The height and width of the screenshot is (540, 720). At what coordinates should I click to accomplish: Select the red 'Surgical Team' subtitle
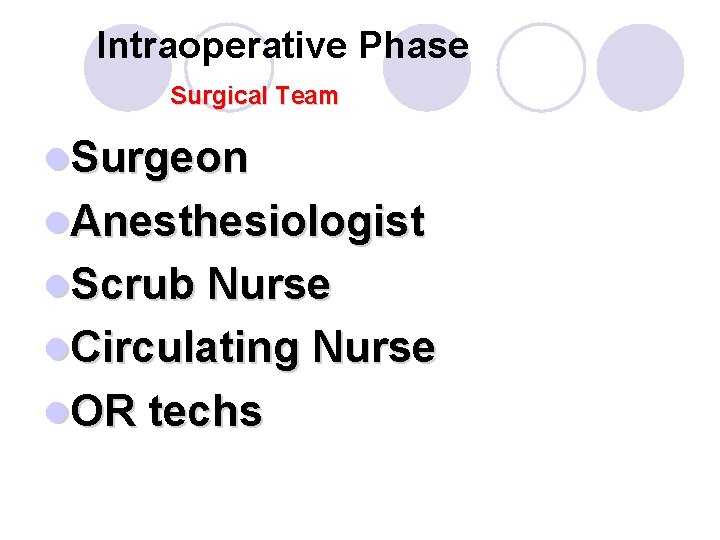(254, 97)
